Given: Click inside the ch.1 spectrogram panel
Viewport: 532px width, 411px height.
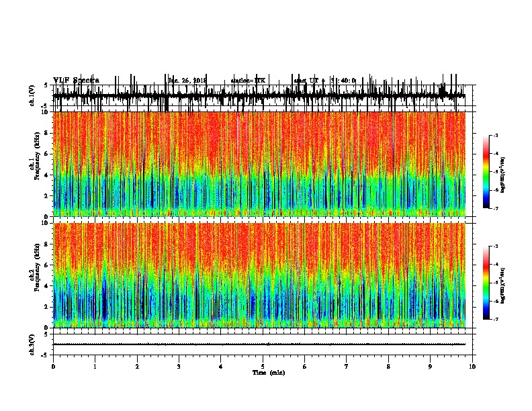Looking at the screenshot, I should [259, 164].
